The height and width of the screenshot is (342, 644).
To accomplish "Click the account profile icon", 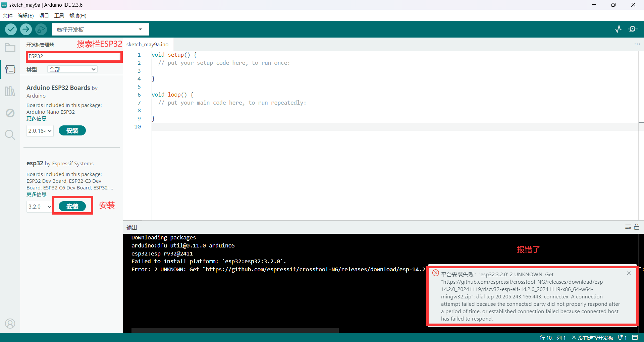I will (x=10, y=324).
